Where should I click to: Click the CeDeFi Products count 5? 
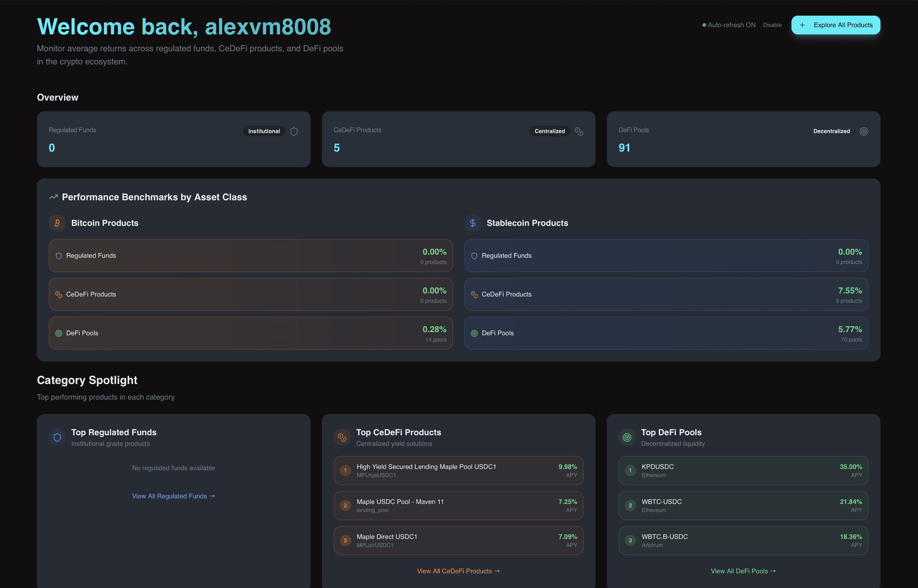click(x=337, y=148)
